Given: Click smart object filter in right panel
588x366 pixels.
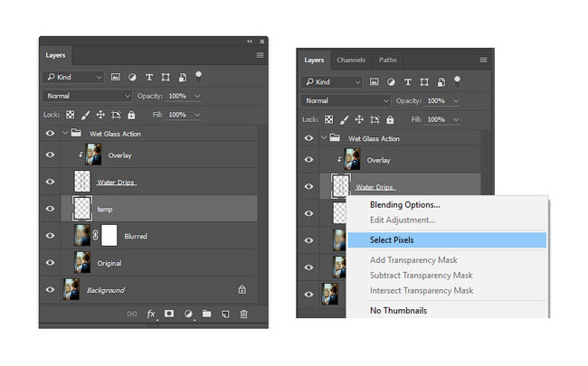Looking at the screenshot, I should (x=441, y=82).
